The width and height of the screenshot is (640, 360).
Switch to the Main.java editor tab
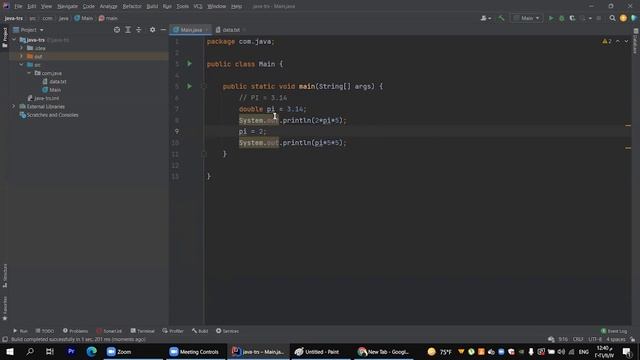(190, 30)
